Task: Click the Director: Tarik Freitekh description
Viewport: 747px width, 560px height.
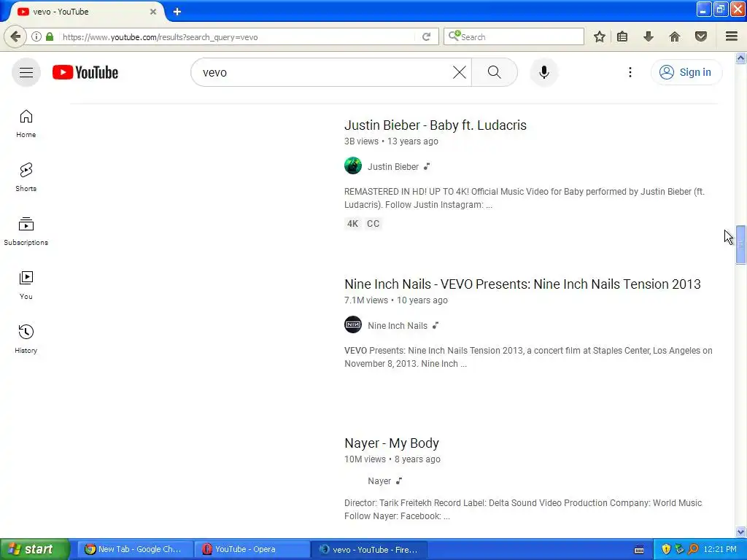Action: tap(523, 510)
